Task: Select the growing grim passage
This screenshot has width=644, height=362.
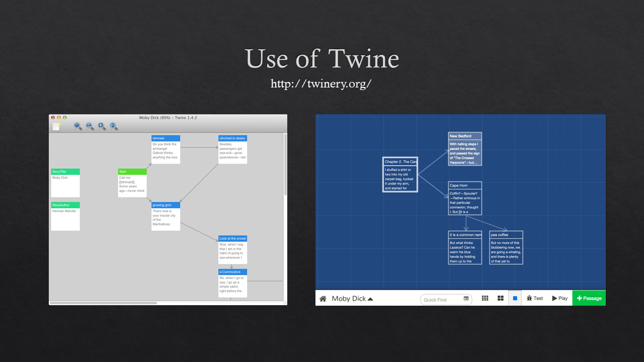Action: [x=166, y=216]
